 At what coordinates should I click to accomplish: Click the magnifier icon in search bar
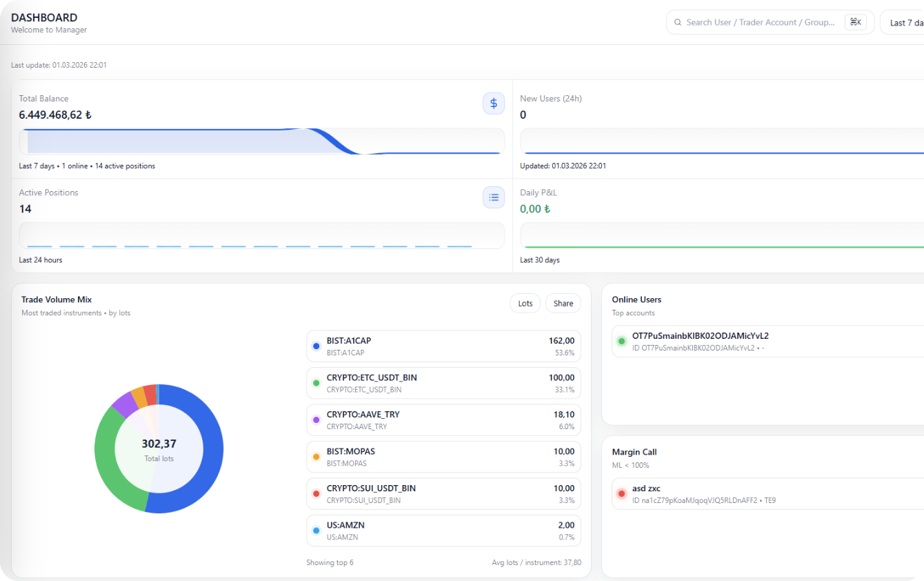click(678, 22)
